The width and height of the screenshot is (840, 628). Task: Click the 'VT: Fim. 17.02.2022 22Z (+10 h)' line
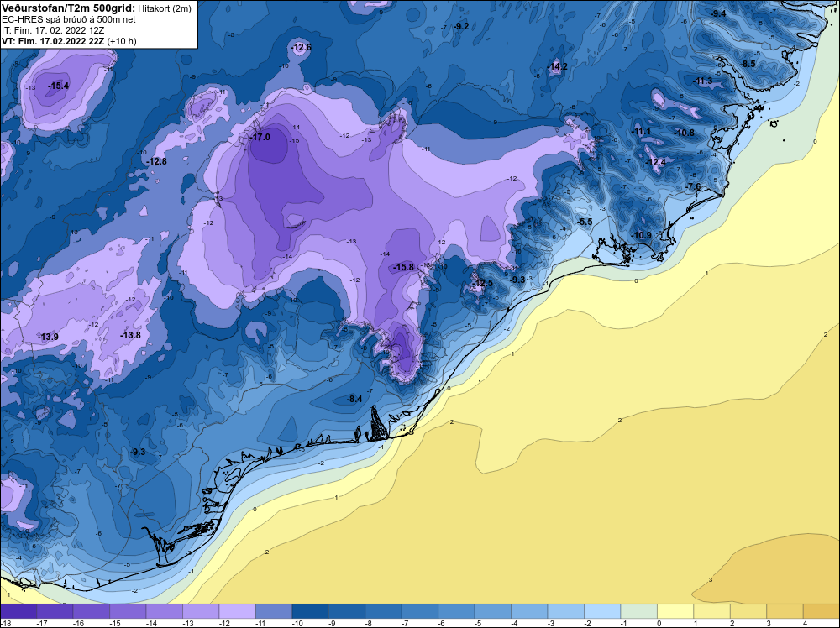point(69,41)
